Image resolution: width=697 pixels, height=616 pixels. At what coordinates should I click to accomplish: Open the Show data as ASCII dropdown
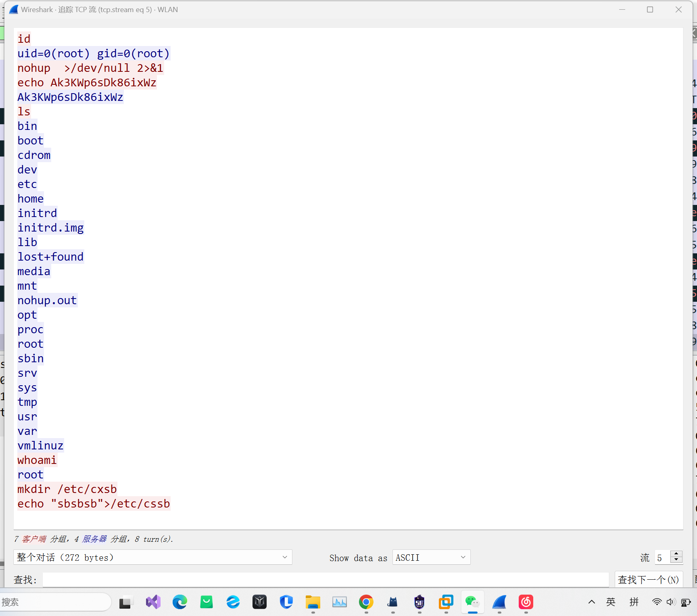pyautogui.click(x=431, y=558)
